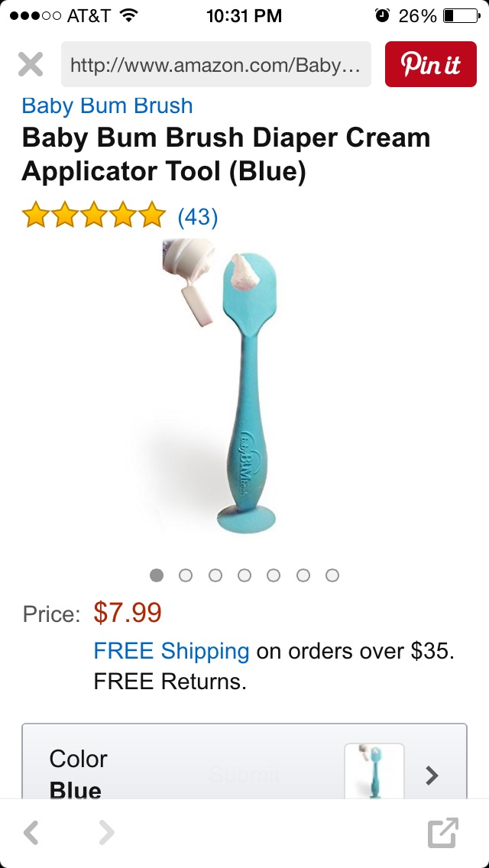Close the in-app browser with X icon
The height and width of the screenshot is (868, 489).
[31, 64]
